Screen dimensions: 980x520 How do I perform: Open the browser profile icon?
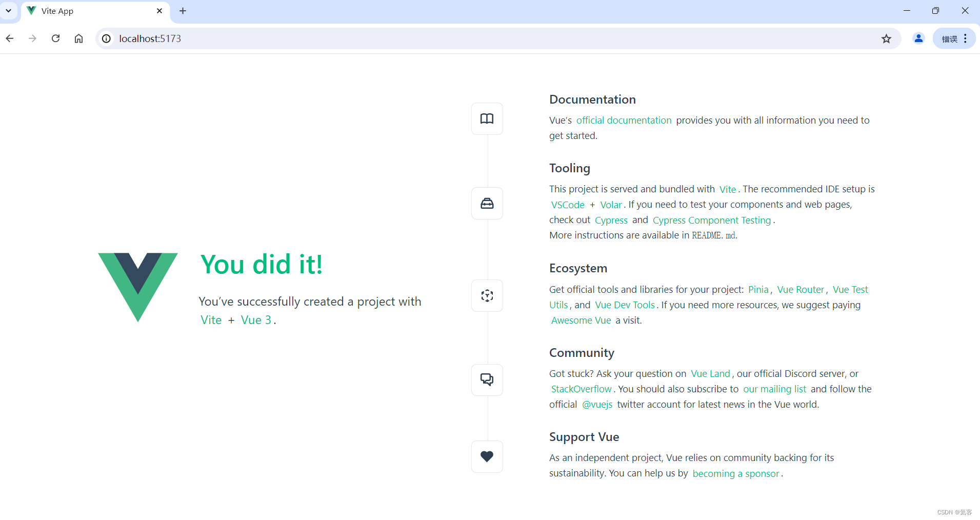click(x=918, y=38)
